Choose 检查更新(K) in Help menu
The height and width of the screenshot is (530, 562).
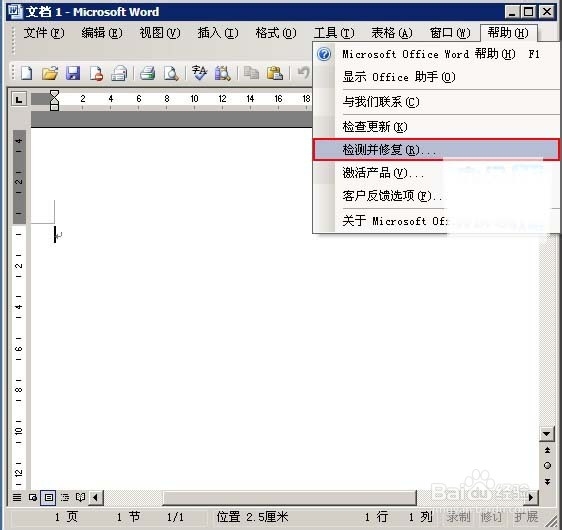436,127
